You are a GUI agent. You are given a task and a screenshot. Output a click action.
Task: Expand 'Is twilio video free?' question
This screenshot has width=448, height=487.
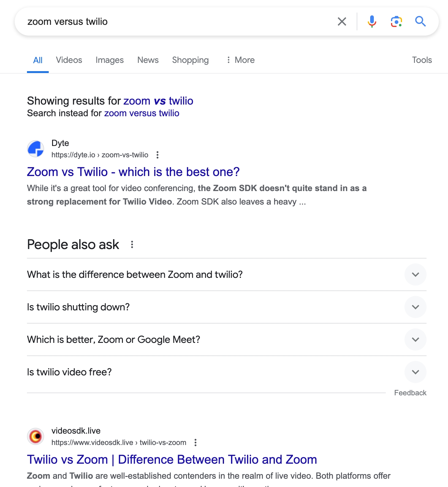415,372
